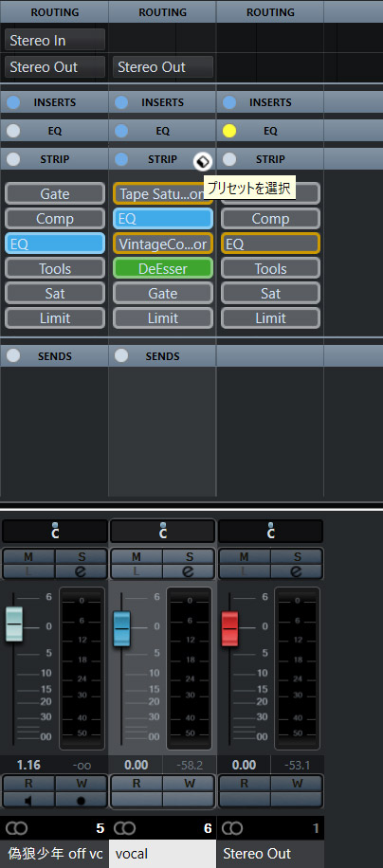This screenshot has width=383, height=868.
Task: Open vocal channel's Stereo Out routing selector
Action: coord(163,67)
